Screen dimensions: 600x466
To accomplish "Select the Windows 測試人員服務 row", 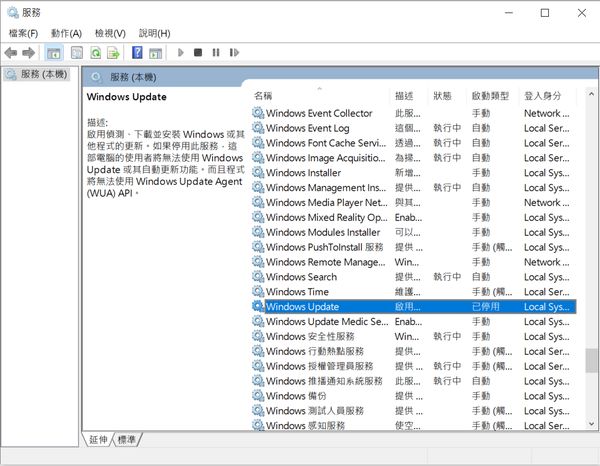I will [x=414, y=411].
